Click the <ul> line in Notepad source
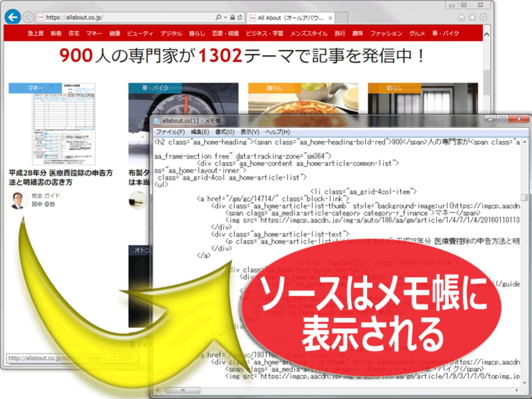 (x=161, y=184)
